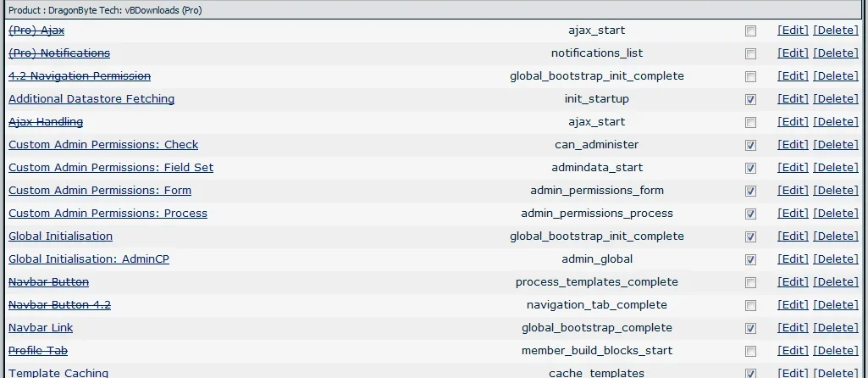Select the can_administer hook name
868x378 pixels.
click(597, 145)
